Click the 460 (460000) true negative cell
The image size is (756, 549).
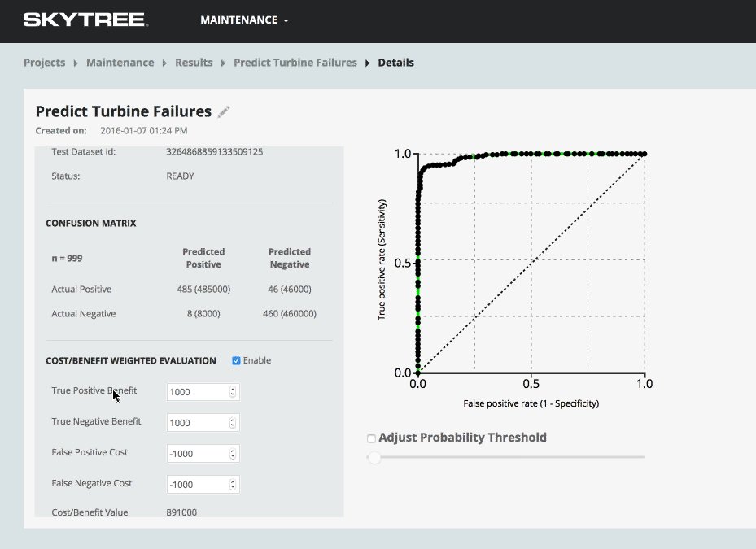click(289, 314)
